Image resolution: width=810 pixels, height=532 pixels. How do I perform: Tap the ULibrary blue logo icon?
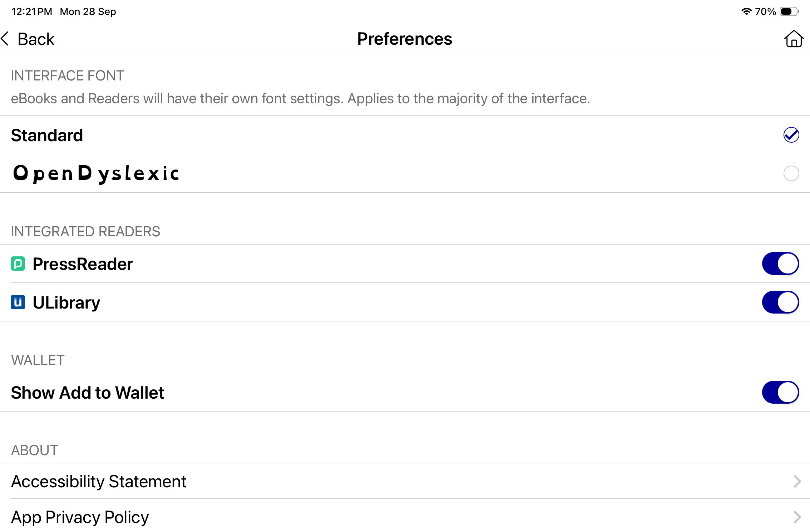(18, 302)
